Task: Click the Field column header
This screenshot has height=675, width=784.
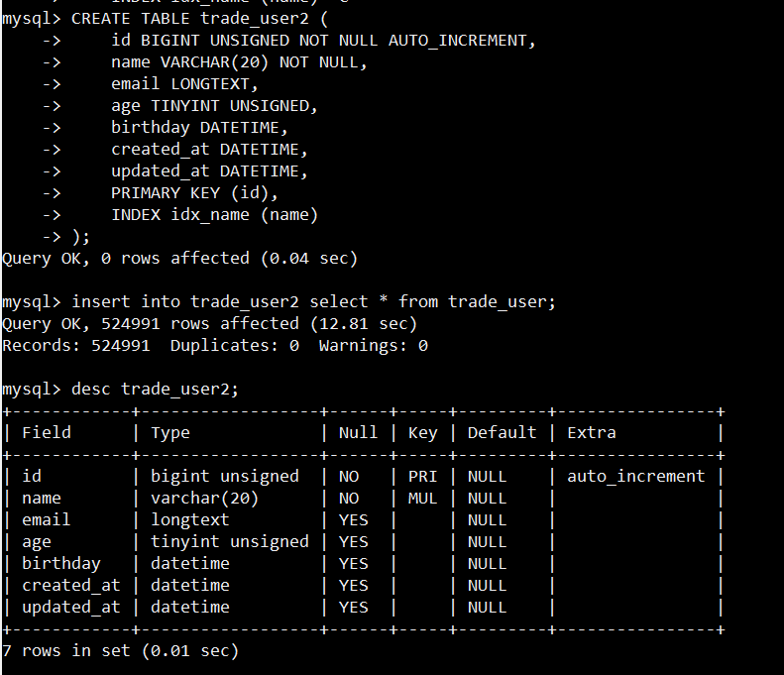Action: point(47,432)
